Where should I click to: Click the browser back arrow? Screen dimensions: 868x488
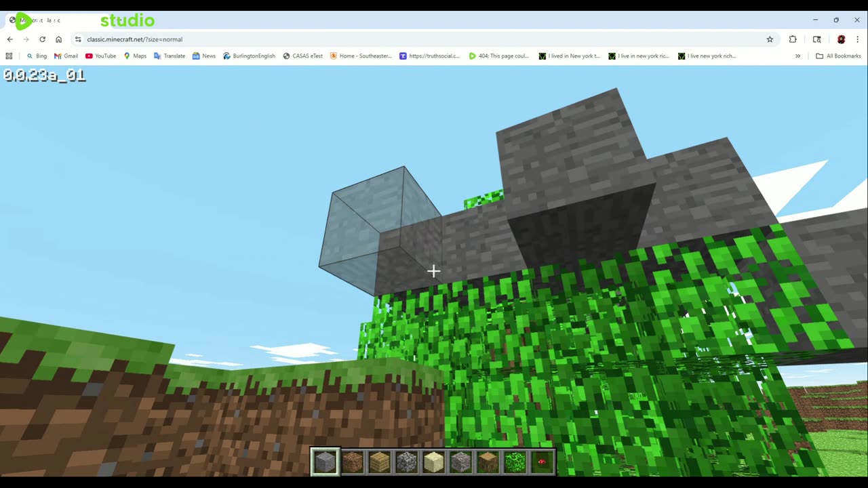(9, 39)
